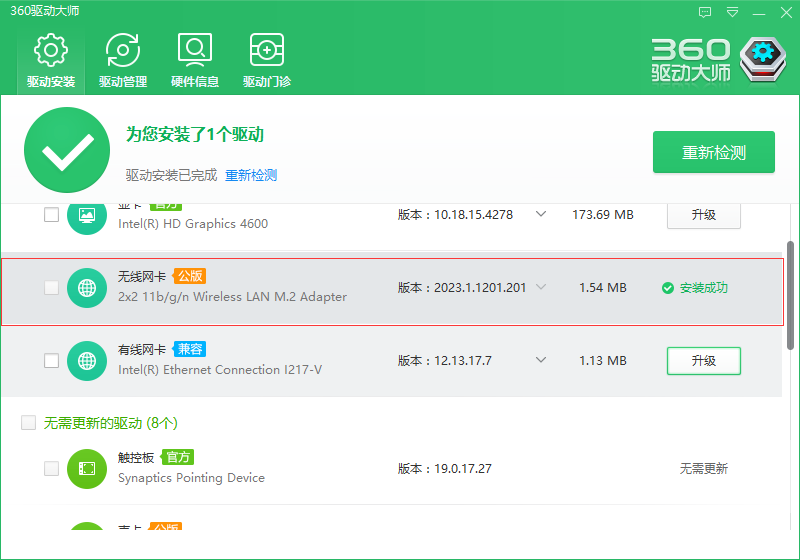Click the feedback chat icon in title bar
The width and height of the screenshot is (800, 560).
[x=705, y=12]
